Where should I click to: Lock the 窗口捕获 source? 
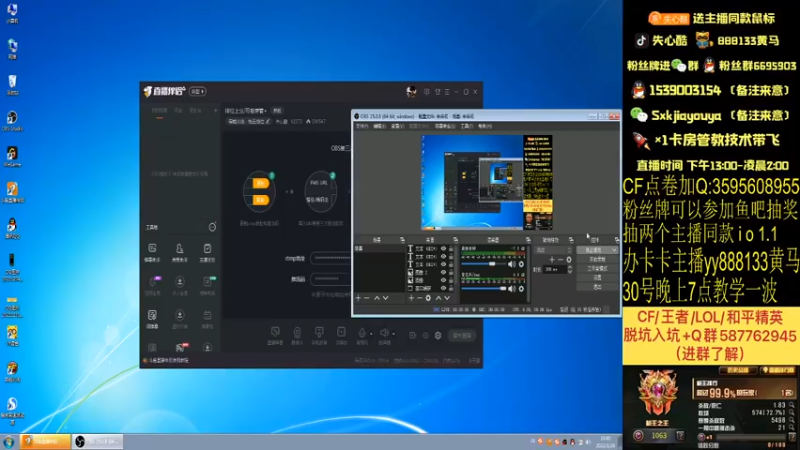tap(451, 288)
